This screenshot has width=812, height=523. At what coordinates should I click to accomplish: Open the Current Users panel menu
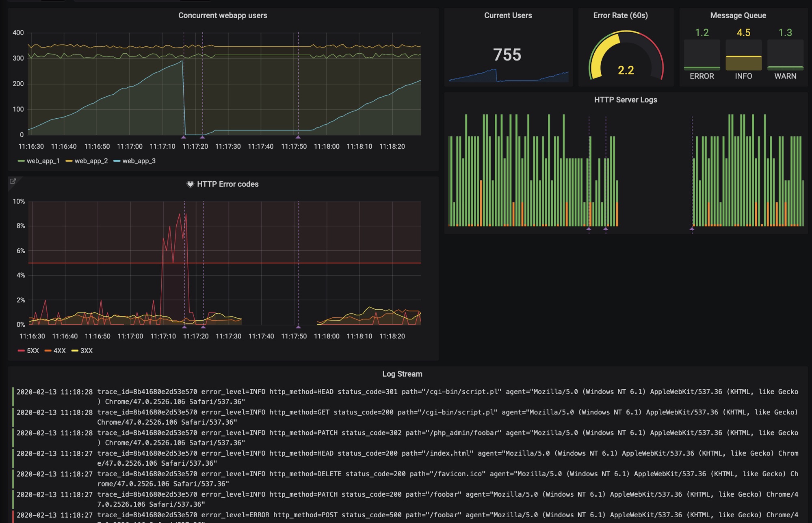click(507, 16)
